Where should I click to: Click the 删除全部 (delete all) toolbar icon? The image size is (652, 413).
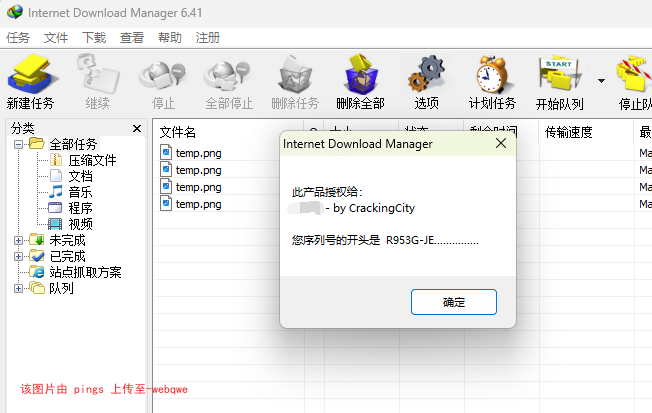coord(361,74)
